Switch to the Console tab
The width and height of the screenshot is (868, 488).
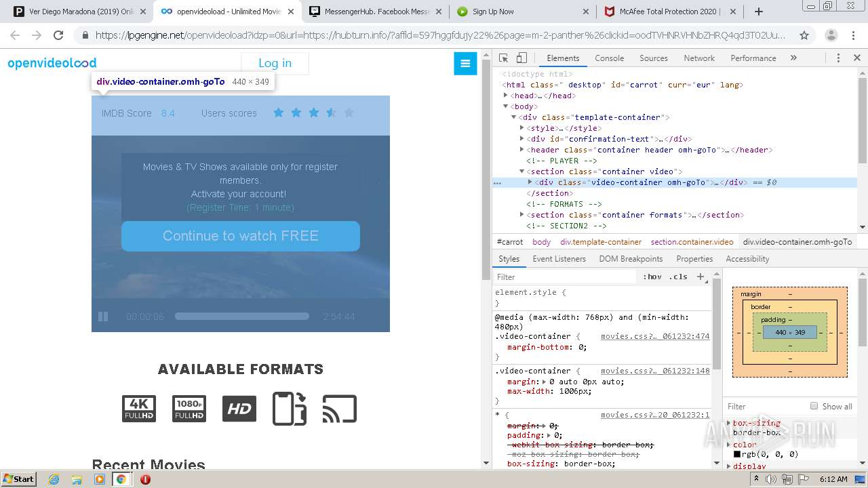[609, 58]
